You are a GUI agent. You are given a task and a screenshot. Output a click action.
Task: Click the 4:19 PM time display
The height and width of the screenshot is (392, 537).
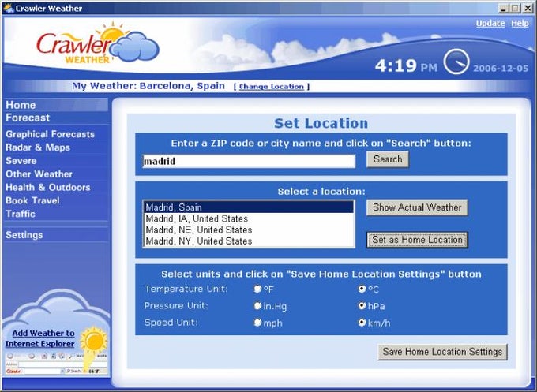pyautogui.click(x=406, y=65)
